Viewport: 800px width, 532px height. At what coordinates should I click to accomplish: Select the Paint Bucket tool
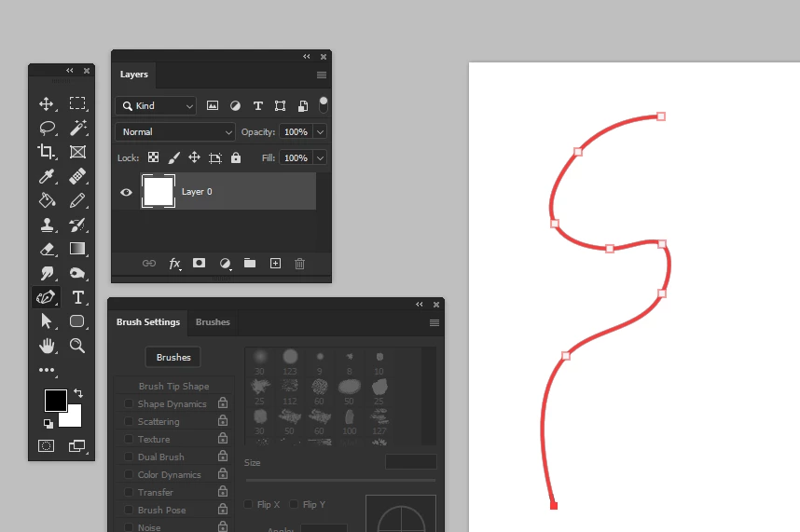point(47,200)
